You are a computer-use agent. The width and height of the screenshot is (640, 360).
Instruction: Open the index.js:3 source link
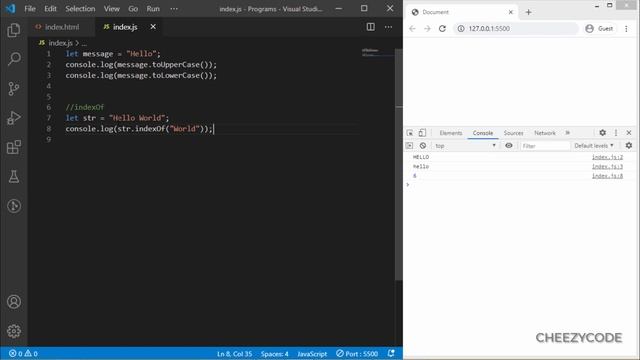607,167
